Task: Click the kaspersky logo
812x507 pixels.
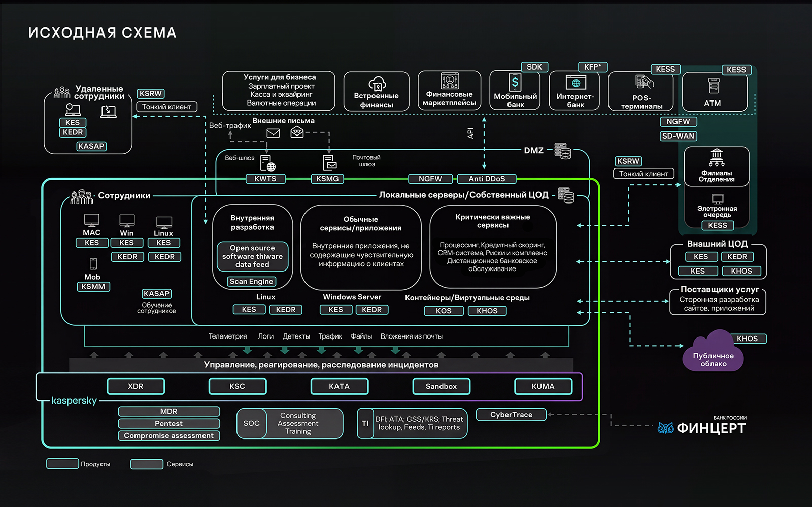Action: click(74, 401)
